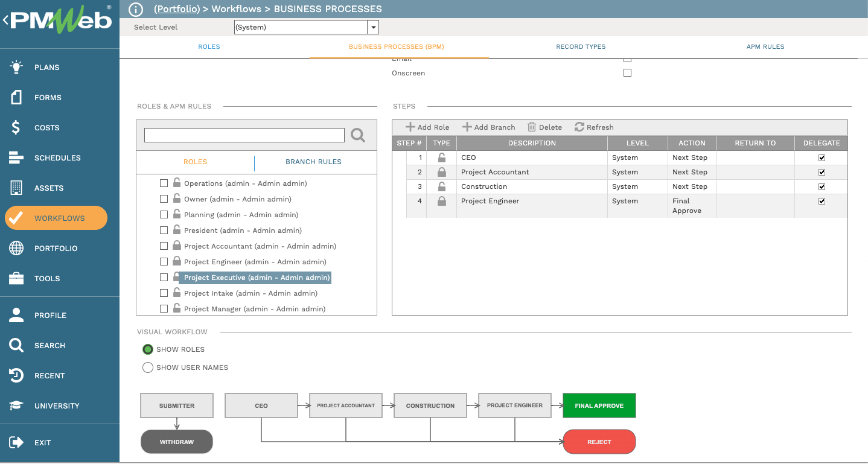Open the Portfolio globe icon
Screen dimensions: 868x464
pyautogui.click(x=16, y=248)
